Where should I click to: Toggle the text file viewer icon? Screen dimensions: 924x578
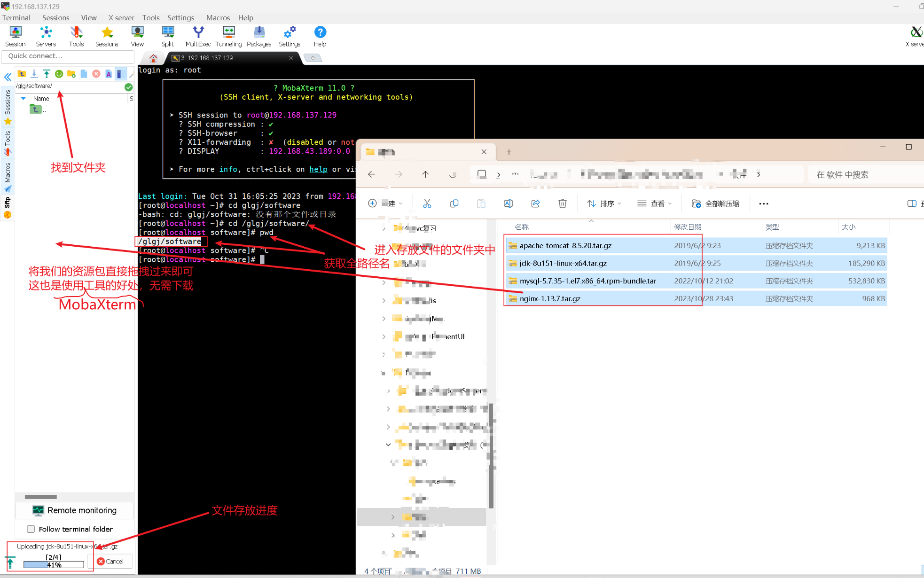coord(109,74)
